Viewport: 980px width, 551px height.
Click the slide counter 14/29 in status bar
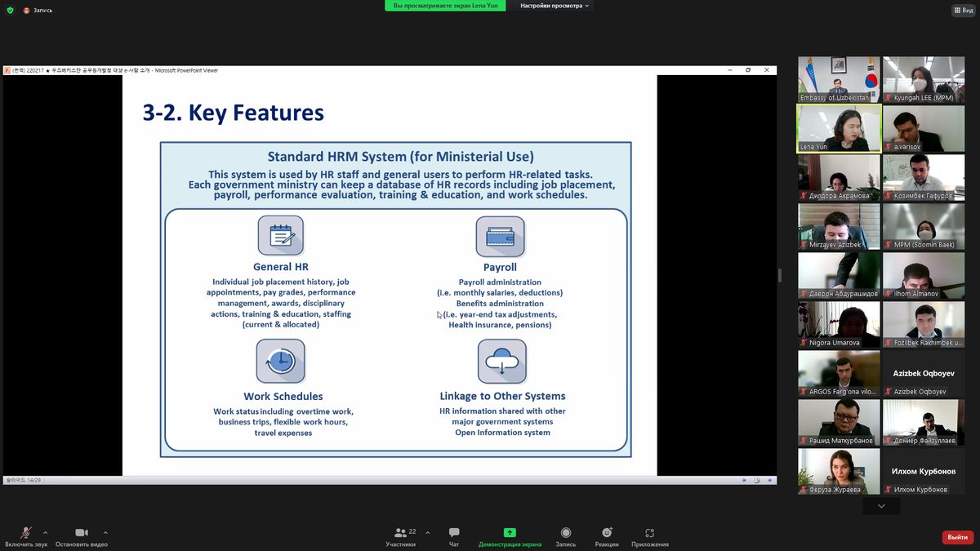click(24, 480)
